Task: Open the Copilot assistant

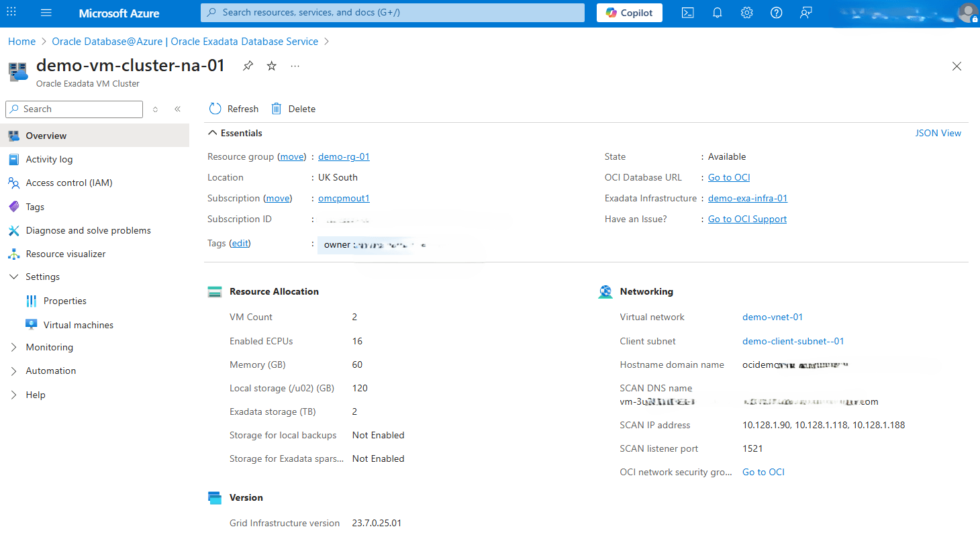Action: coord(629,12)
